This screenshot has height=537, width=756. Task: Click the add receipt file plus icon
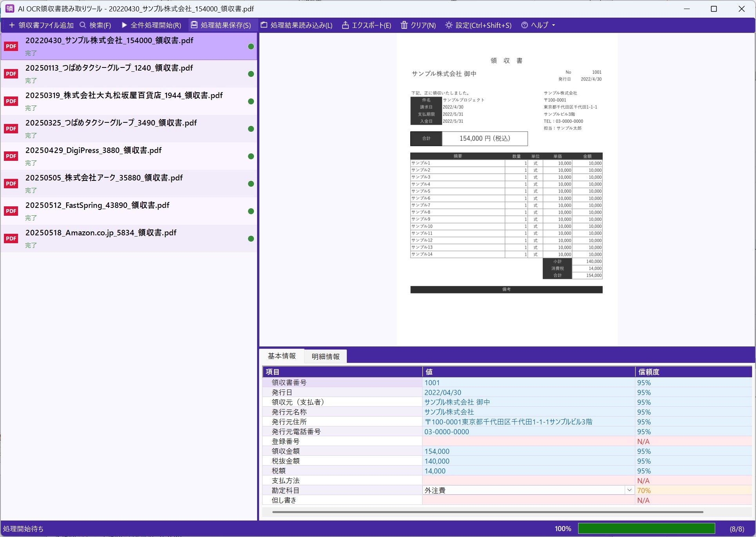pos(12,25)
